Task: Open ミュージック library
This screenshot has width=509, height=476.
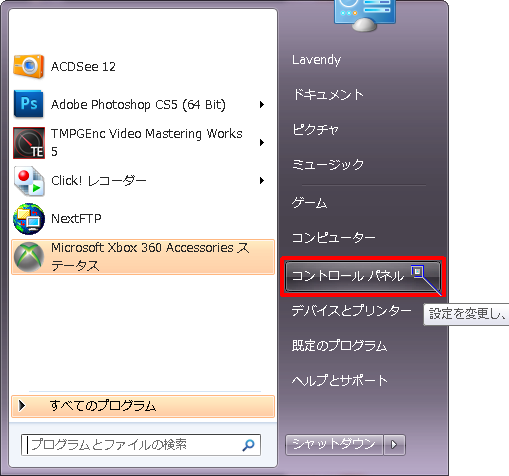Action: point(328,165)
